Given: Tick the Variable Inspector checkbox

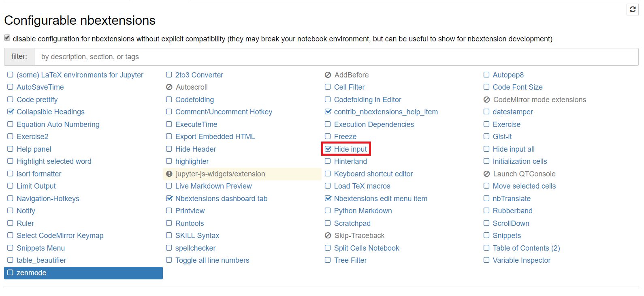Looking at the screenshot, I should pyautogui.click(x=486, y=260).
